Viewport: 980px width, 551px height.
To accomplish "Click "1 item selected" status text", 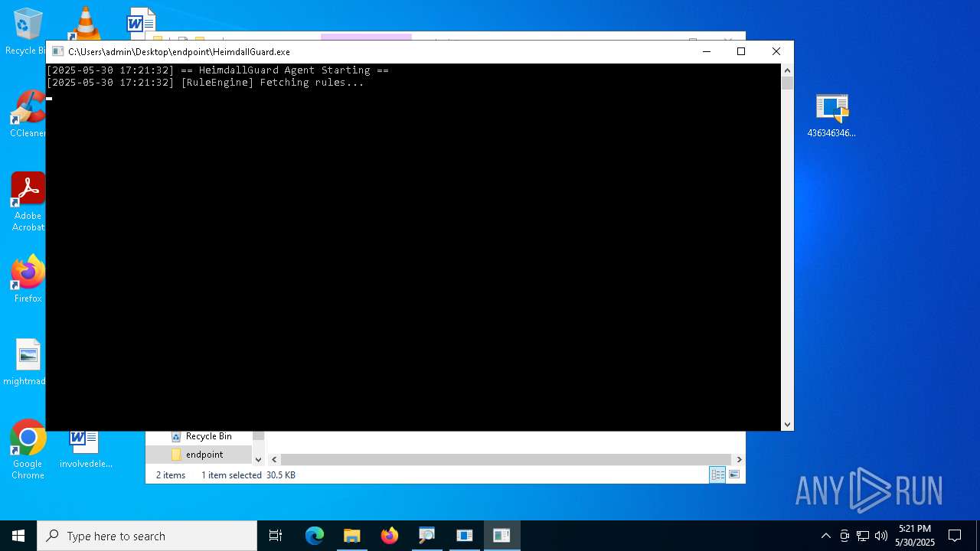I will pos(231,475).
